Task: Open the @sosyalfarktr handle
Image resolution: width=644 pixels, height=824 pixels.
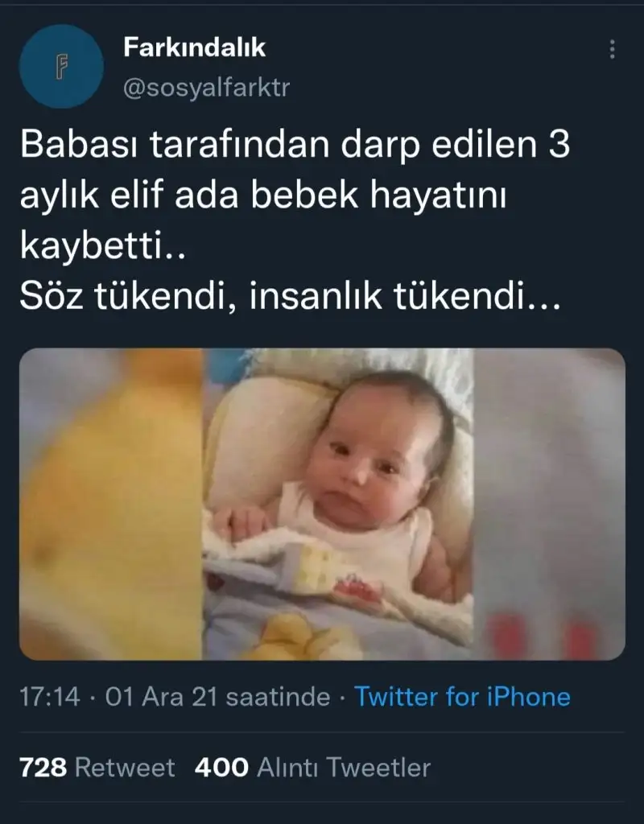Action: [x=206, y=87]
